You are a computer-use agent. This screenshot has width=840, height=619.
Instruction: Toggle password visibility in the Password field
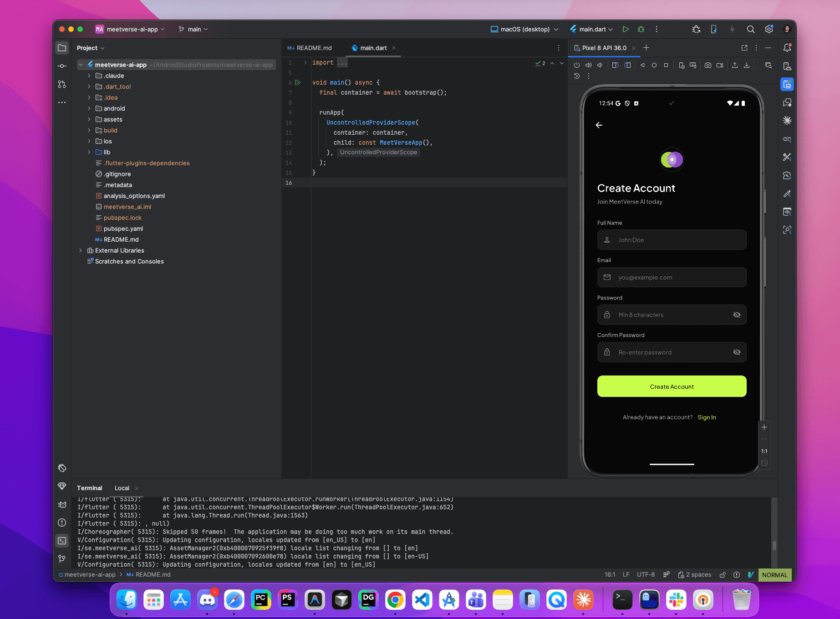[737, 315]
